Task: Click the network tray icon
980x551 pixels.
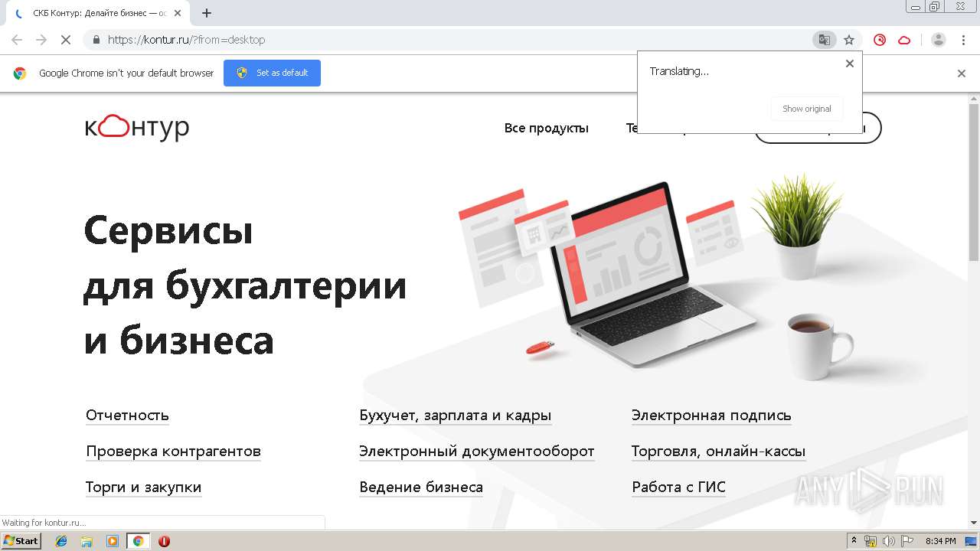Action: (871, 541)
